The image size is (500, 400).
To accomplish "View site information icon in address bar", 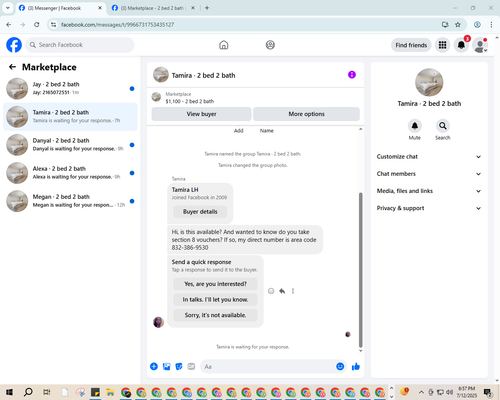I will pos(53,24).
